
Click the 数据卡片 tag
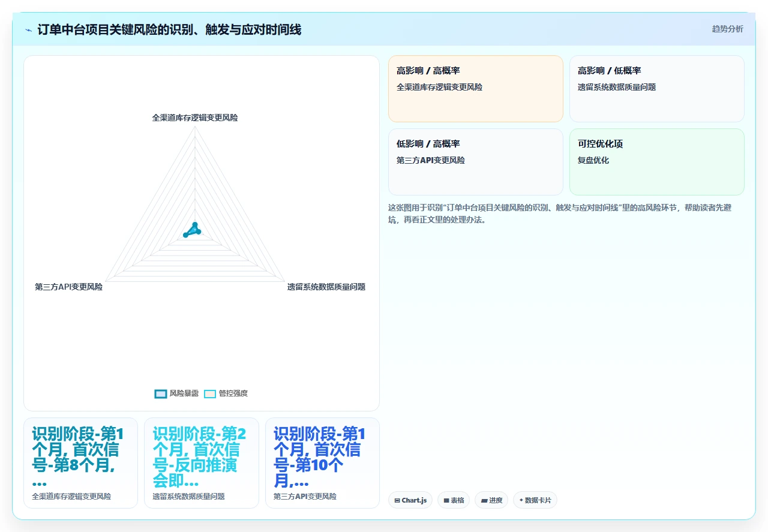[535, 500]
